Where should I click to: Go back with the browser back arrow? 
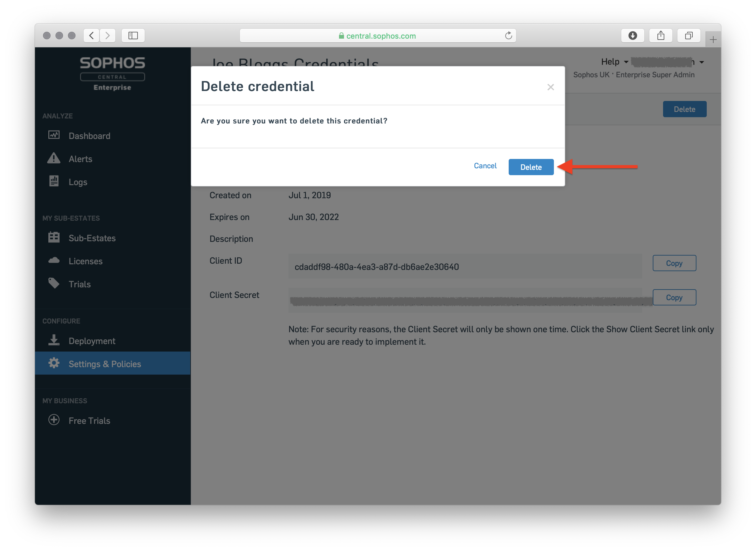click(x=91, y=35)
